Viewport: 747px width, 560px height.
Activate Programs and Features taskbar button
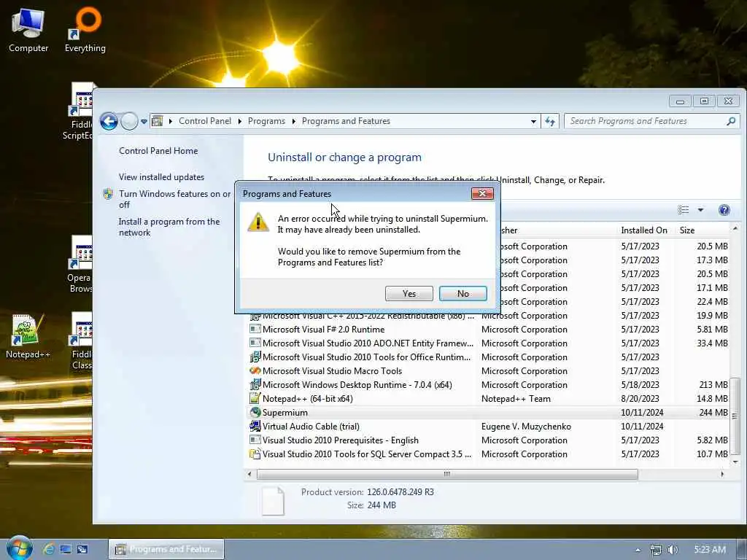tap(166, 549)
